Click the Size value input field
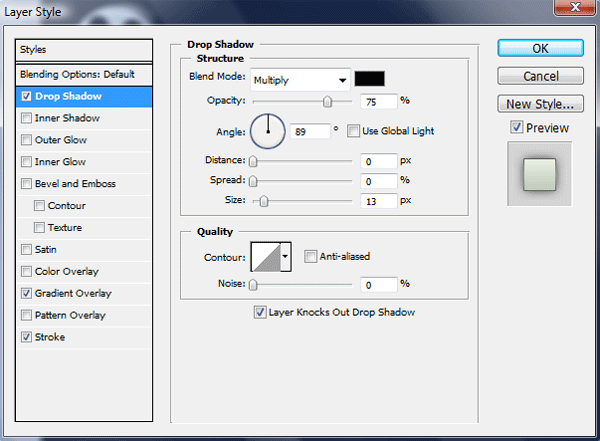This screenshot has width=600, height=441. tap(379, 201)
